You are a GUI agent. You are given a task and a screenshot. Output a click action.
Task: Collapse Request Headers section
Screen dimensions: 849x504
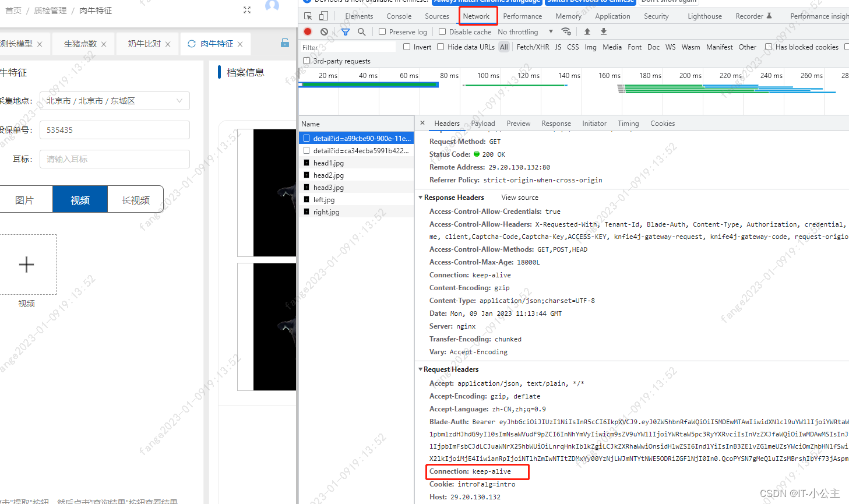point(421,369)
